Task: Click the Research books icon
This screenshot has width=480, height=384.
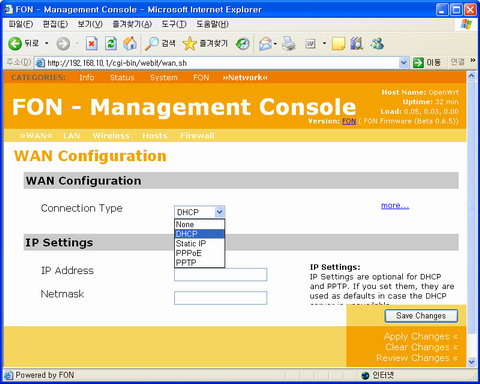Action: tap(357, 44)
